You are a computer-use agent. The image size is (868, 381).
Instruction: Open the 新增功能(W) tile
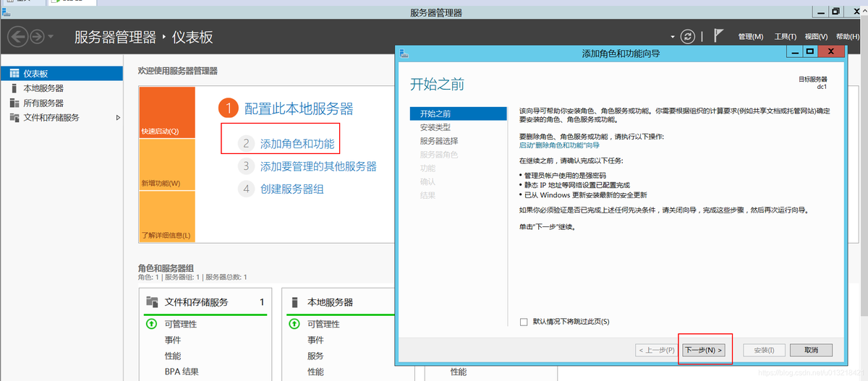[167, 164]
